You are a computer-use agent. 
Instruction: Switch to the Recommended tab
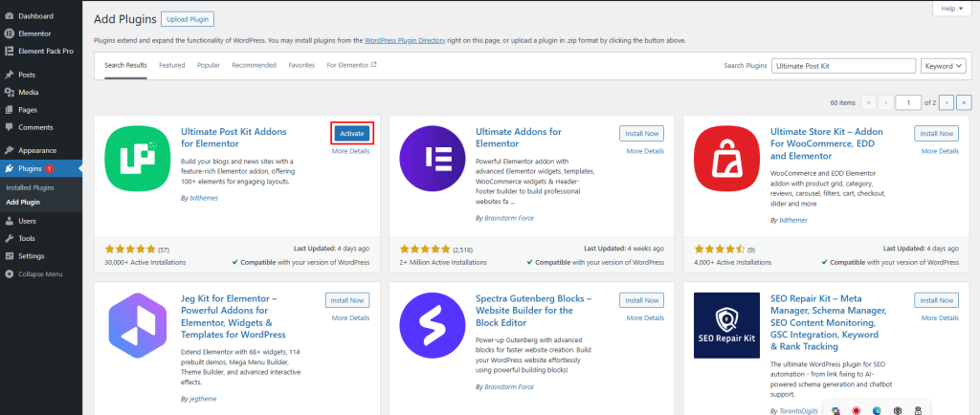click(x=254, y=65)
